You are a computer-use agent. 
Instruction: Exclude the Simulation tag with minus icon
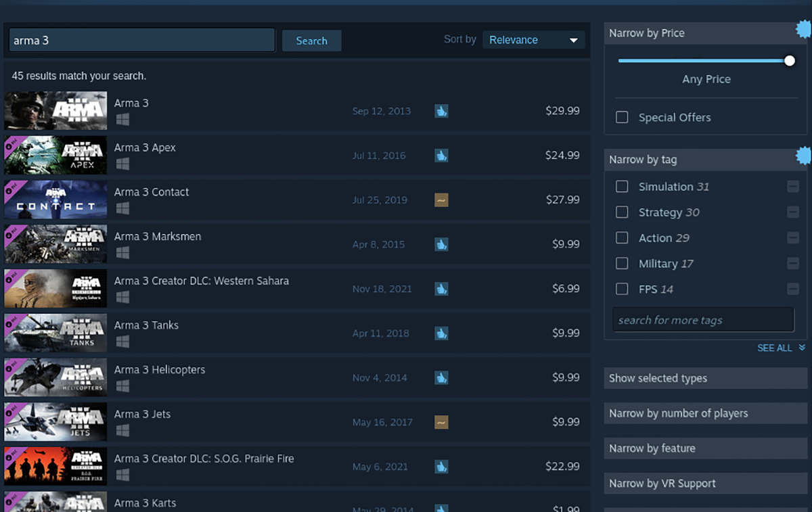(x=793, y=187)
